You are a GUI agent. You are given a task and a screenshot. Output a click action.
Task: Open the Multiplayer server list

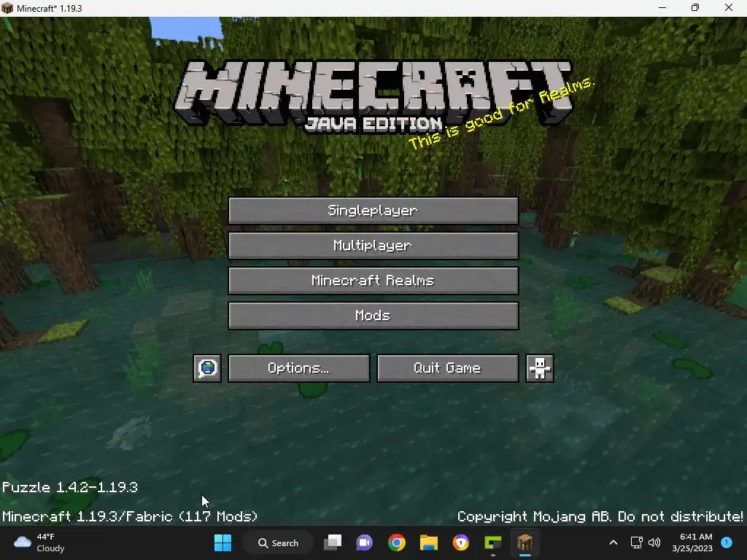tap(373, 245)
